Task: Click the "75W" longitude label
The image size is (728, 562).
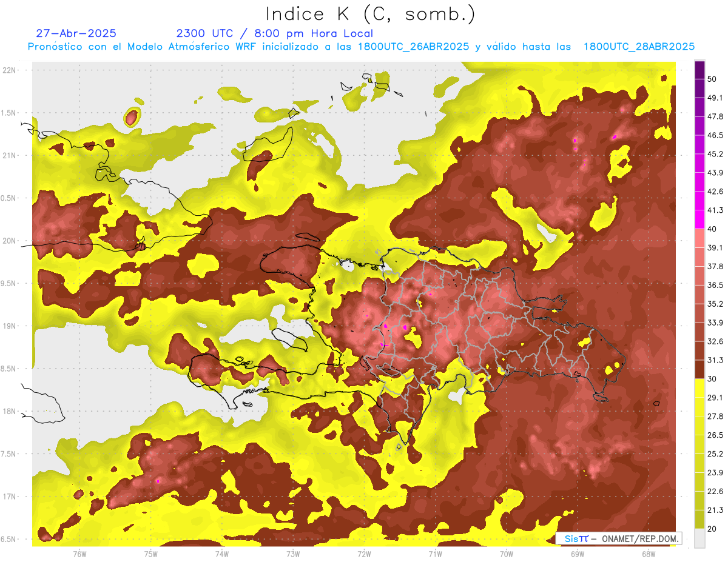Action: point(150,554)
